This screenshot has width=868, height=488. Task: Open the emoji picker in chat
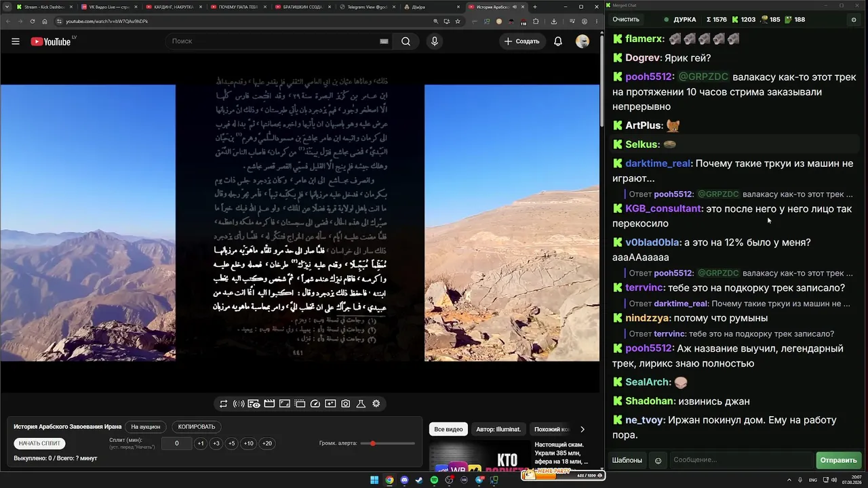pos(658,460)
